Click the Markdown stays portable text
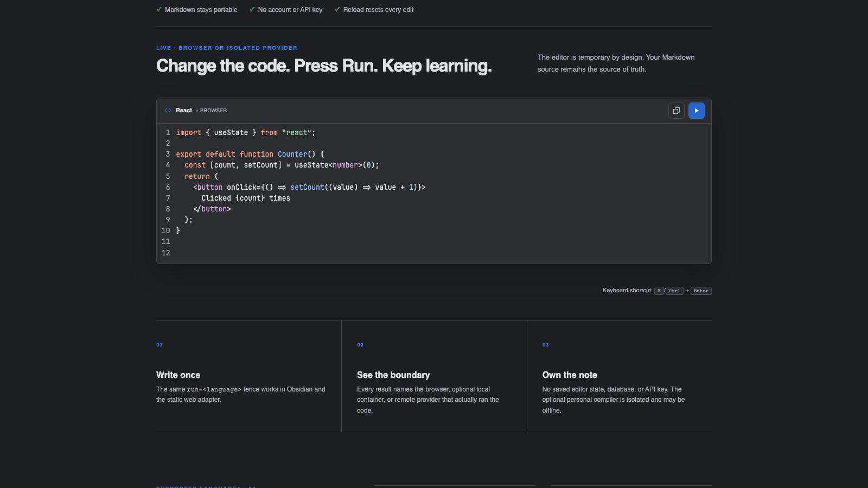The image size is (868, 488). (x=201, y=10)
